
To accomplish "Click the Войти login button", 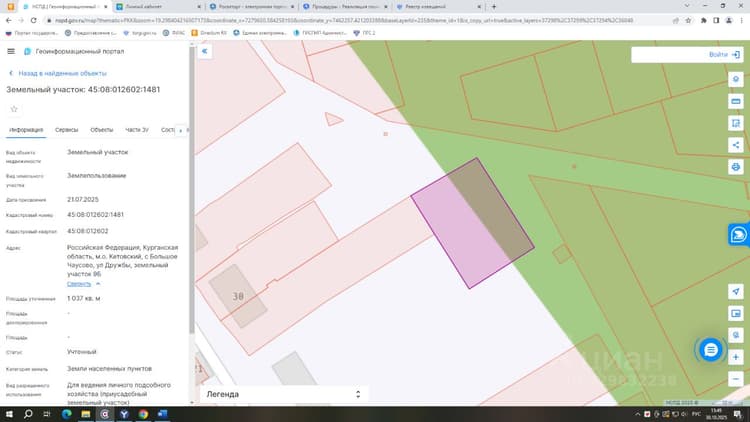I will [x=724, y=55].
